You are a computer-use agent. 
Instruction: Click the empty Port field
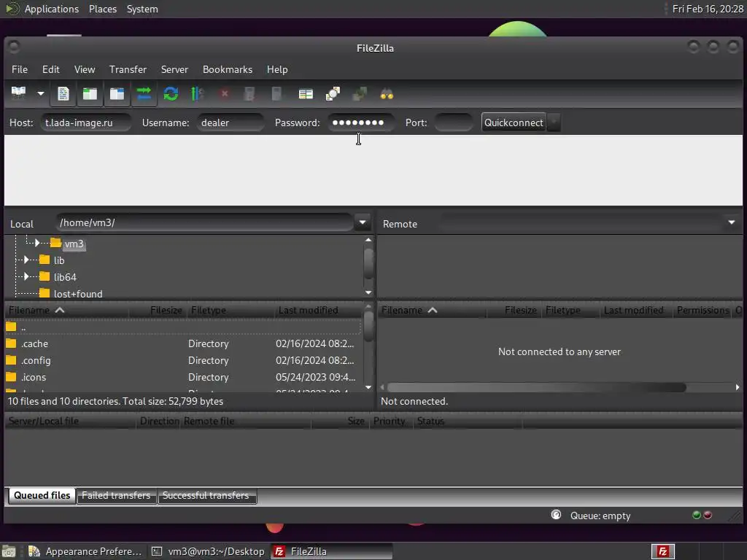coord(454,122)
